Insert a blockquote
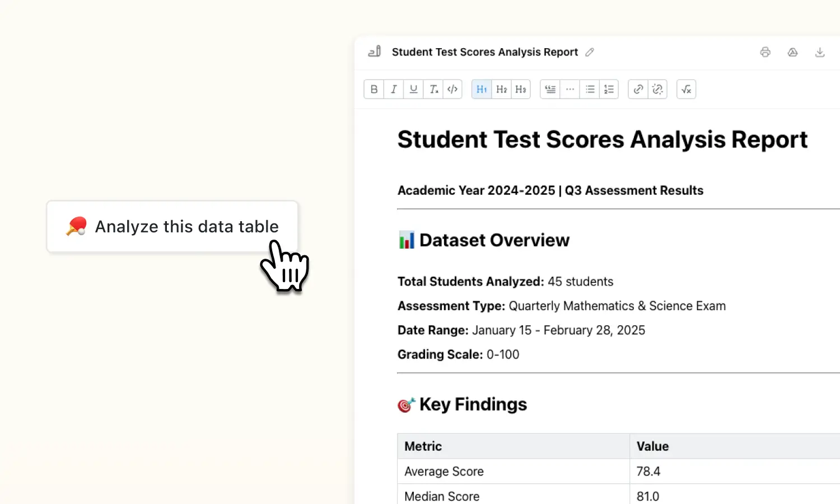The height and width of the screenshot is (504, 840). [x=549, y=89]
